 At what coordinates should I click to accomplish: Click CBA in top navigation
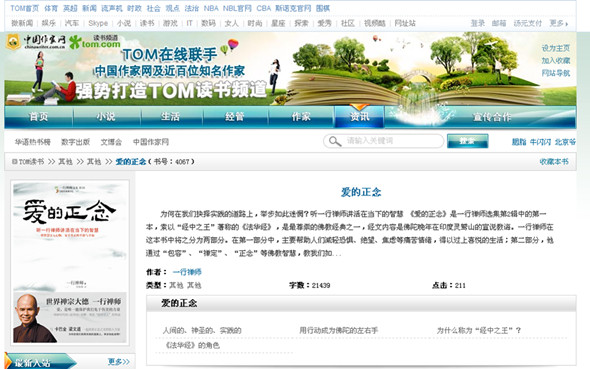pos(263,8)
